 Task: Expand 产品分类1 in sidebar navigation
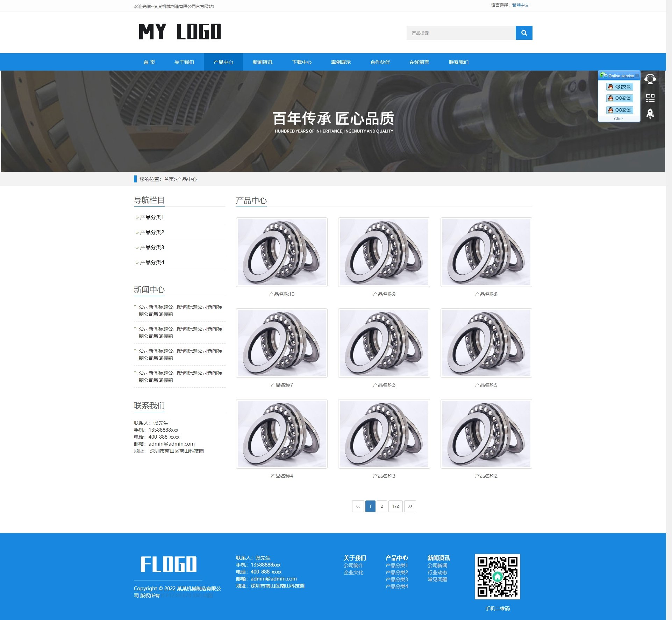point(152,217)
